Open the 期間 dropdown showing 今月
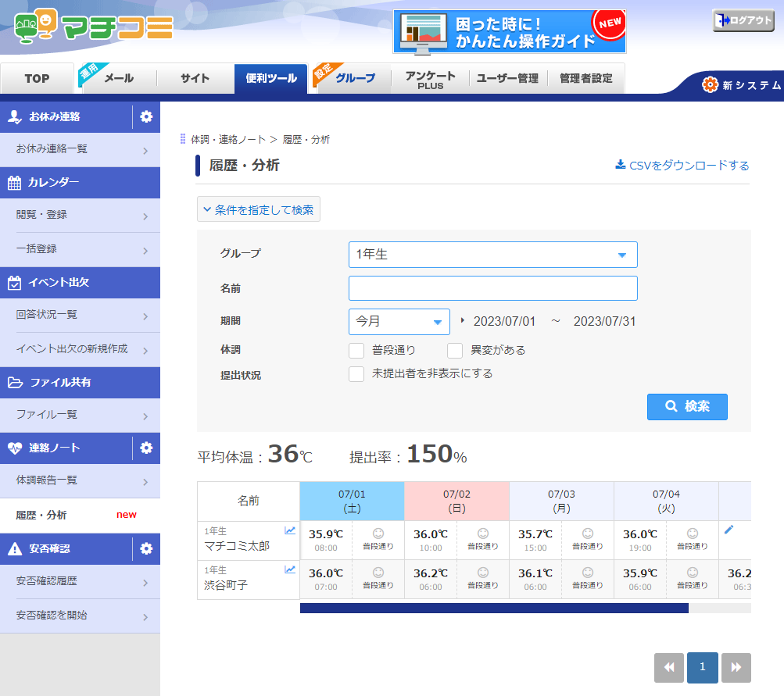 point(399,321)
